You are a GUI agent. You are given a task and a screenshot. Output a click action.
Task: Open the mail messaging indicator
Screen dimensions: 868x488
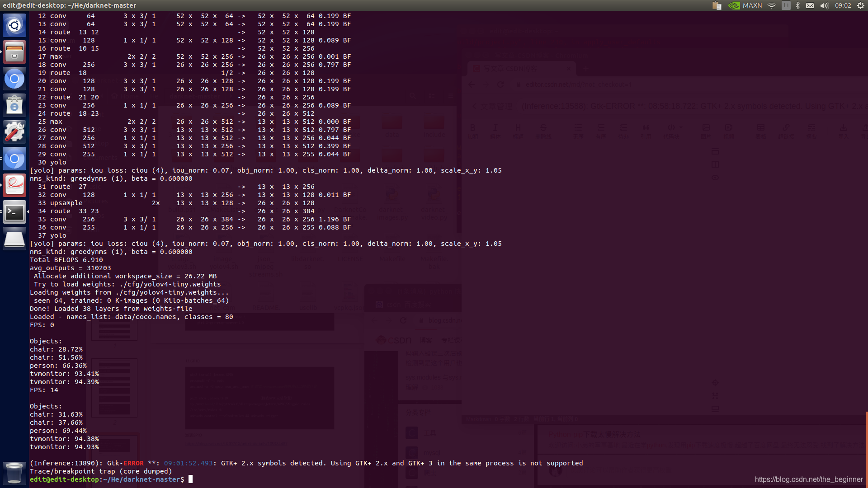810,5
